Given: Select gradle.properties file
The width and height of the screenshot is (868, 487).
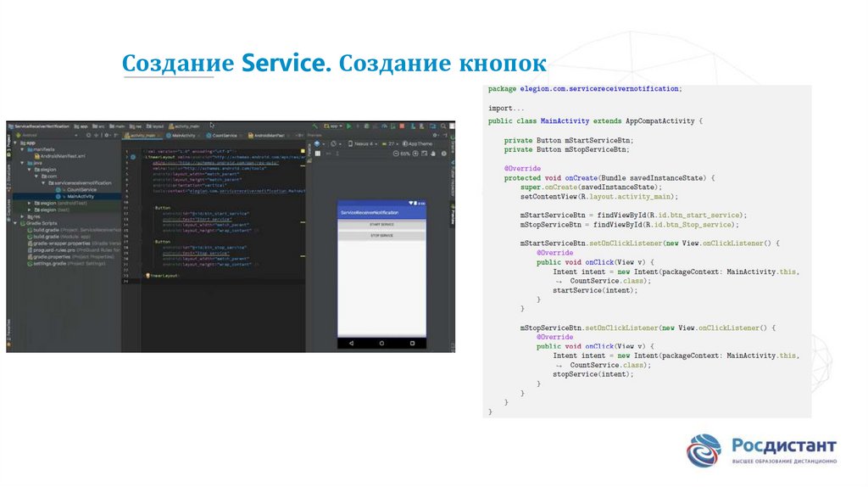Looking at the screenshot, I should [70, 257].
